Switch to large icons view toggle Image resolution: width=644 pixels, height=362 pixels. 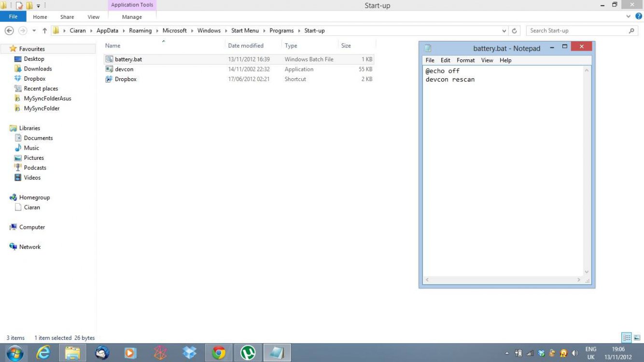click(637, 338)
